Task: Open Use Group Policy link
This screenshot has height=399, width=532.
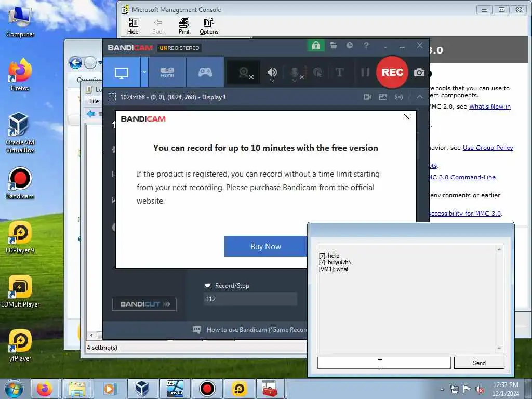Action: [488, 148]
